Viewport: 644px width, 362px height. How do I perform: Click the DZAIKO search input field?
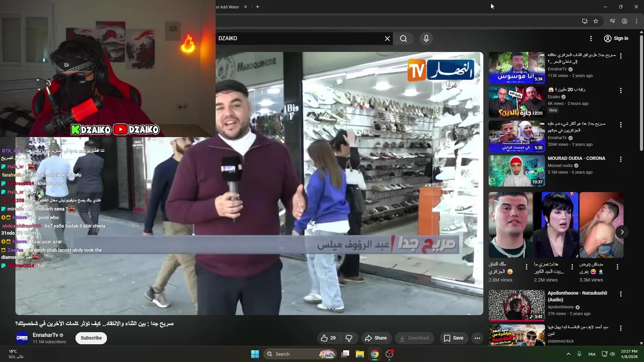point(299,38)
